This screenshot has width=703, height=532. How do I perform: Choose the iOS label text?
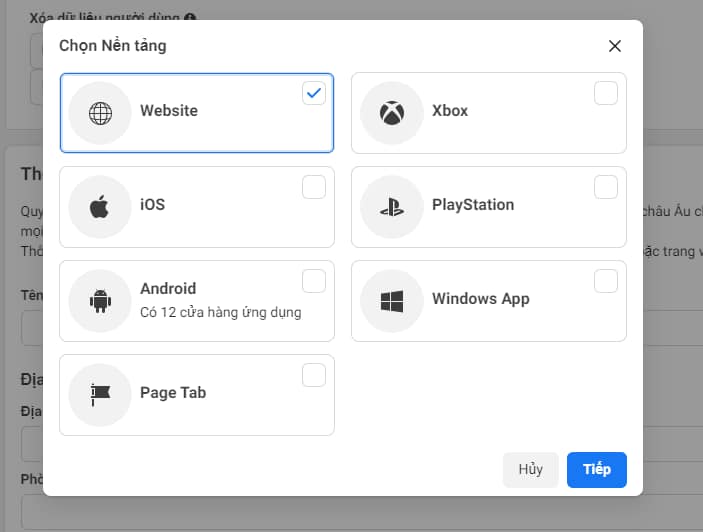tap(152, 205)
